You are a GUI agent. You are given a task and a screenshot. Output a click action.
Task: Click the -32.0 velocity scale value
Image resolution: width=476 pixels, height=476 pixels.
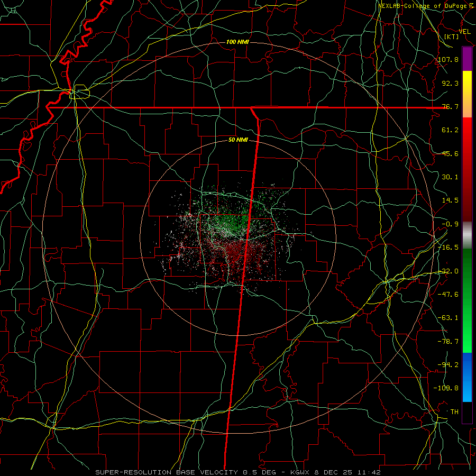448,271
